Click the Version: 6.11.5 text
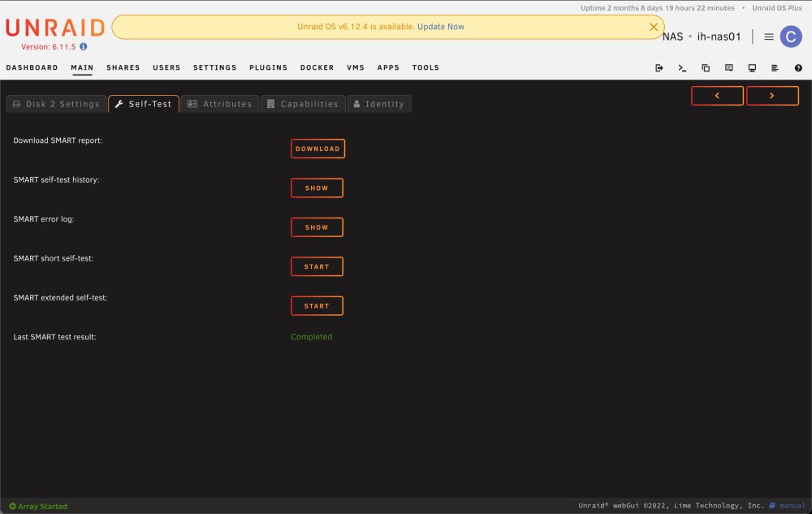This screenshot has width=812, height=514. [x=48, y=46]
